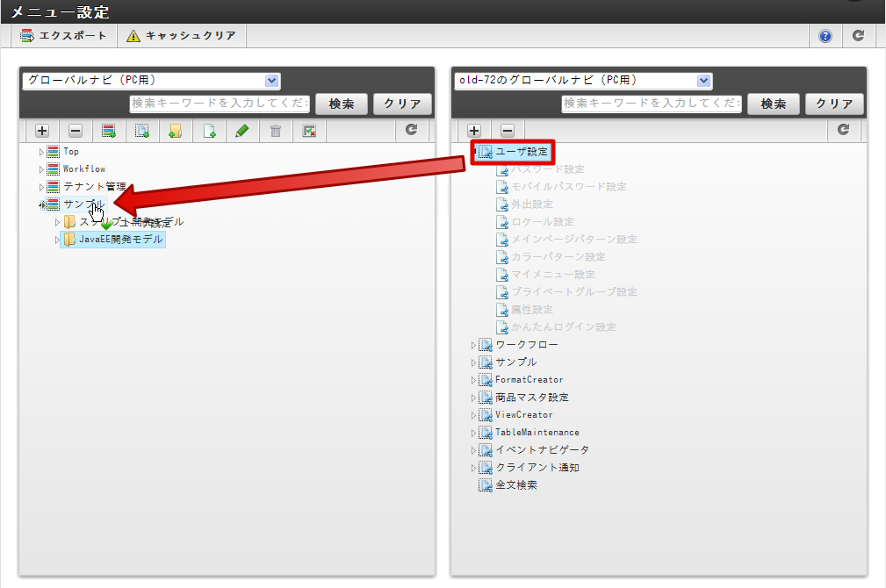This screenshot has height=588, width=886.
Task: Select 商品マスタ設定 in the right tree
Action: click(532, 398)
